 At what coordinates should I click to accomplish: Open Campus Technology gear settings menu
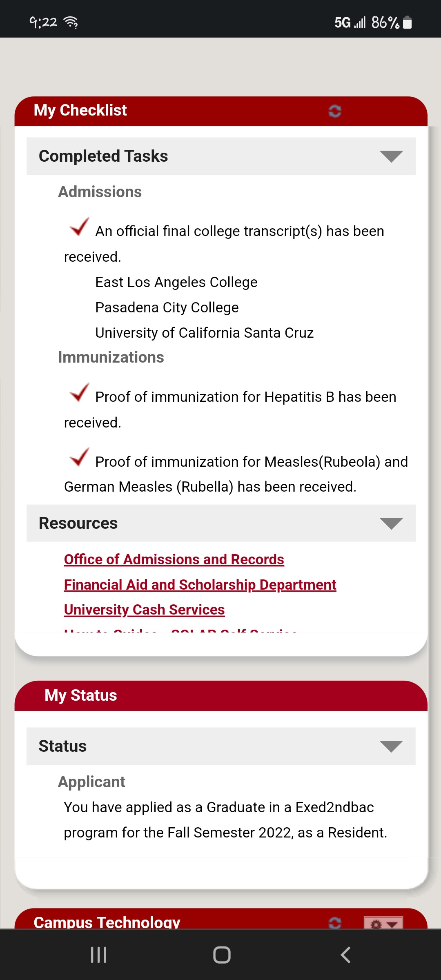(x=383, y=922)
